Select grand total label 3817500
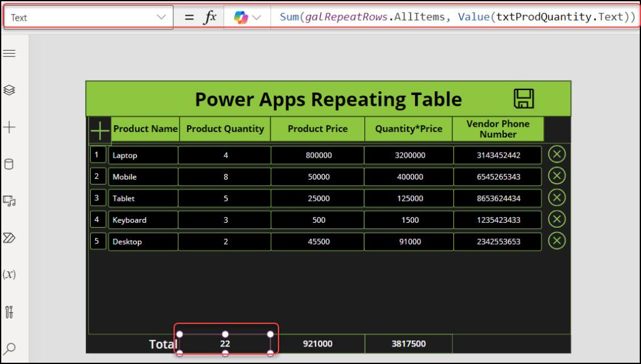The image size is (641, 364). point(409,343)
